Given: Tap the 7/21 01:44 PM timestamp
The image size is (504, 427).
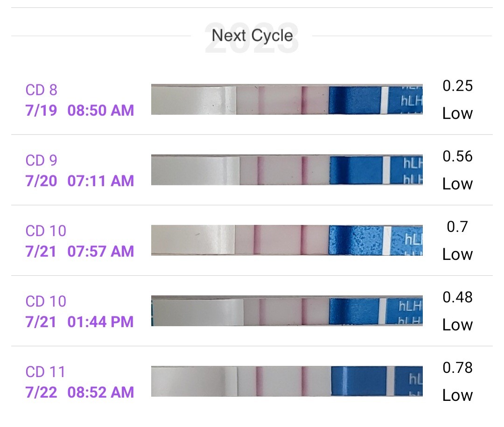Looking at the screenshot, I should [x=80, y=322].
